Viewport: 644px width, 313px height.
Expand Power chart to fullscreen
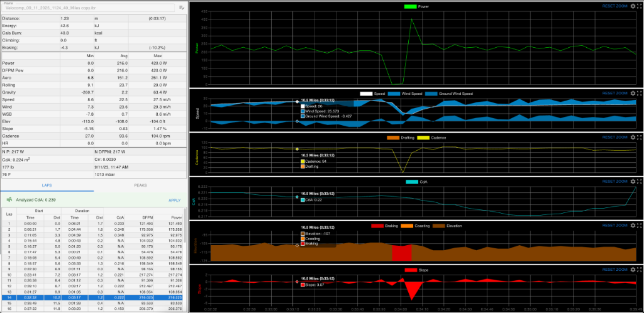pos(639,6)
